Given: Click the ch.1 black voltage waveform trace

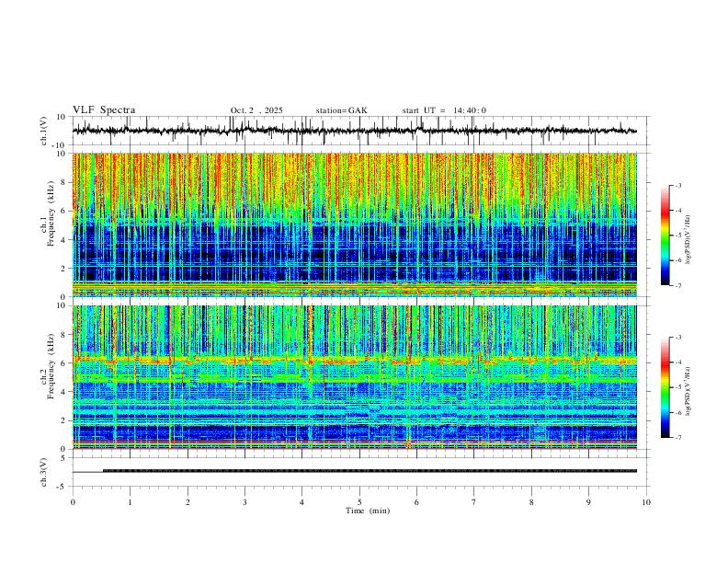Looking at the screenshot, I should (x=354, y=131).
